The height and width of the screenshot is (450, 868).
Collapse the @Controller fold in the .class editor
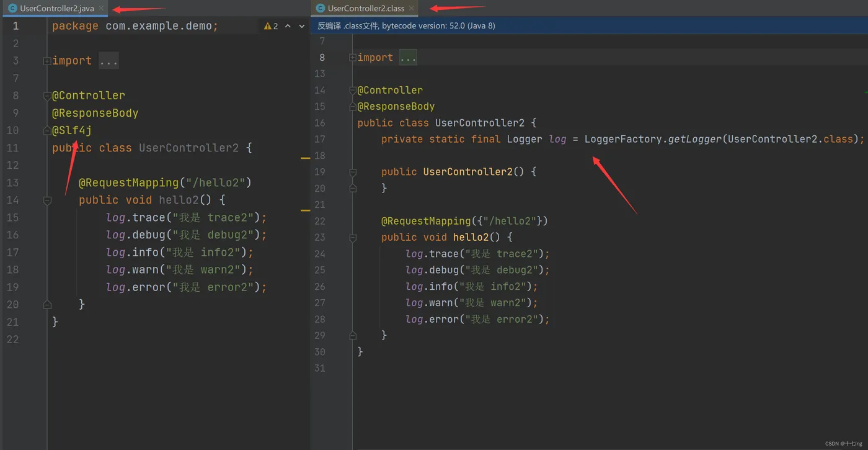(x=353, y=90)
